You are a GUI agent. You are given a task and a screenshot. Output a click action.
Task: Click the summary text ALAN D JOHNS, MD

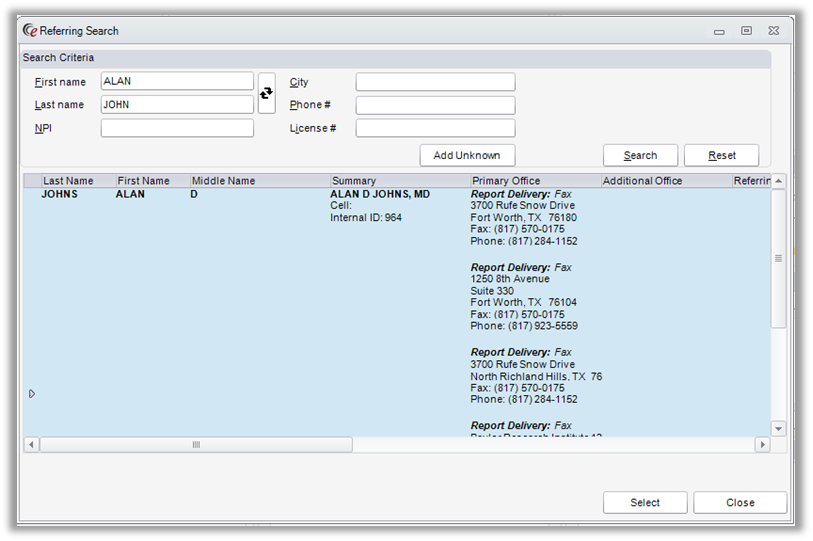pyautogui.click(x=380, y=194)
